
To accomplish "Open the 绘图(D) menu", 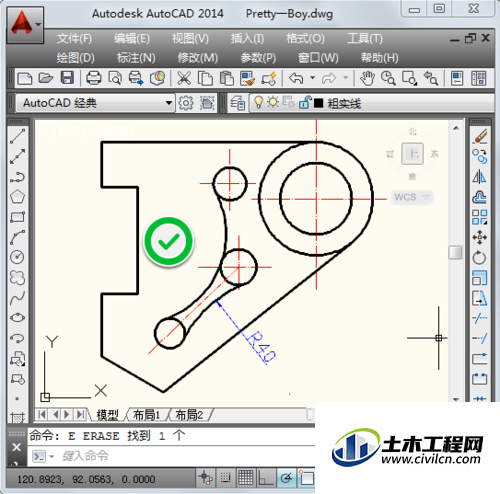I will (75, 58).
